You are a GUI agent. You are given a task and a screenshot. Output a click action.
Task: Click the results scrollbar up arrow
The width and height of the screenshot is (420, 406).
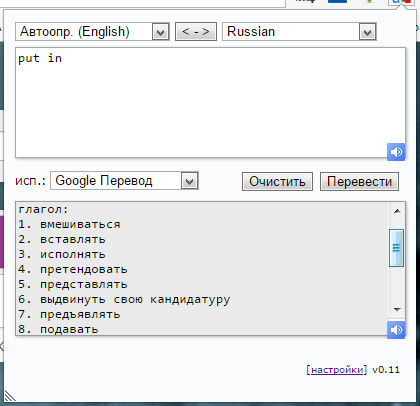(397, 211)
